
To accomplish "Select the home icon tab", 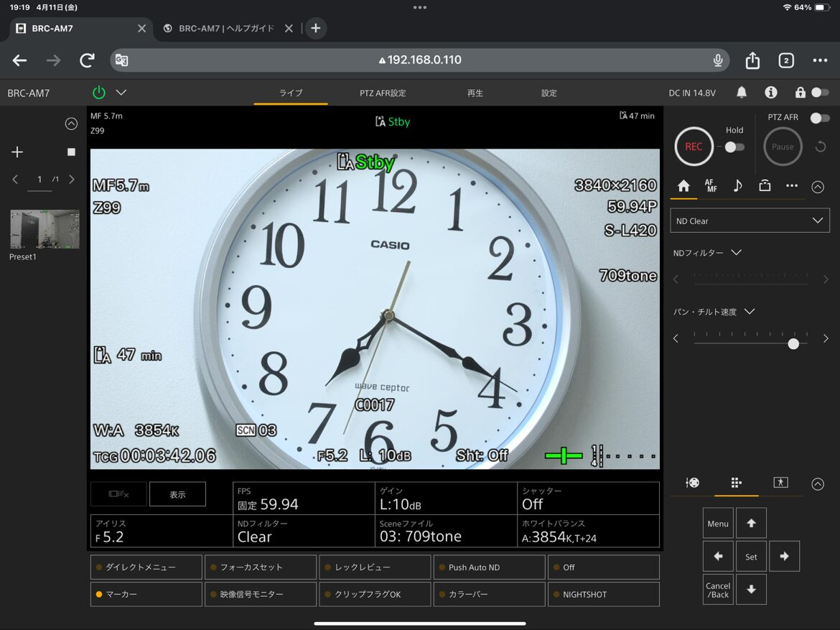I will [683, 186].
